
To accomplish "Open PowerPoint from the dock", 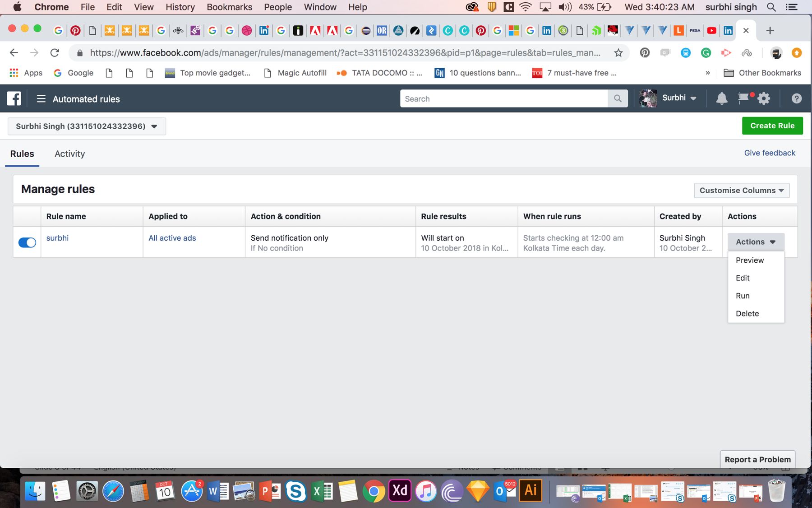I will click(x=269, y=491).
